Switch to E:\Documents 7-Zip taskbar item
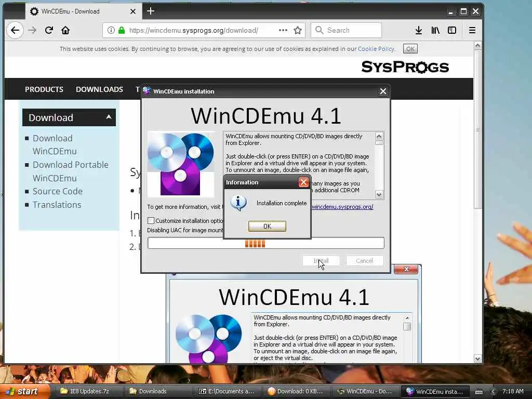The image size is (532, 399). pos(227,391)
